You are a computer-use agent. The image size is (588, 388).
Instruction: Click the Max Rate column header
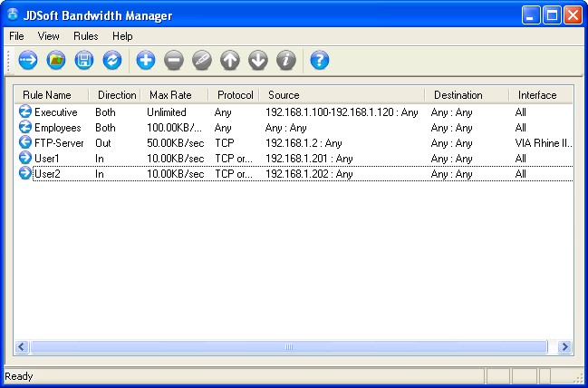172,95
